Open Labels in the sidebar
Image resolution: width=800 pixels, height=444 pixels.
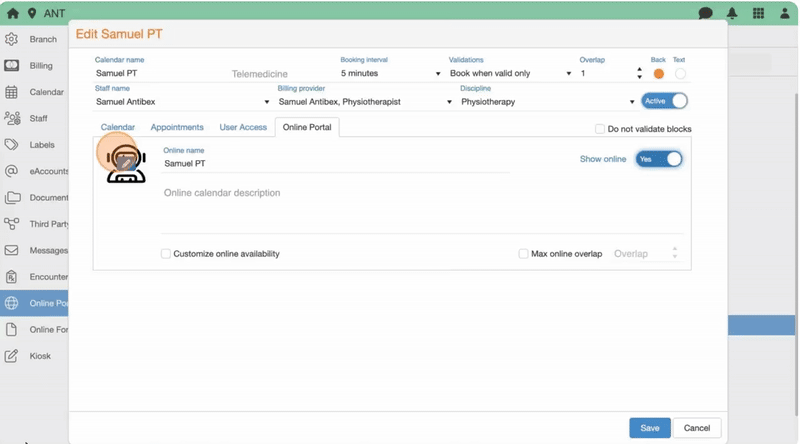pos(41,145)
